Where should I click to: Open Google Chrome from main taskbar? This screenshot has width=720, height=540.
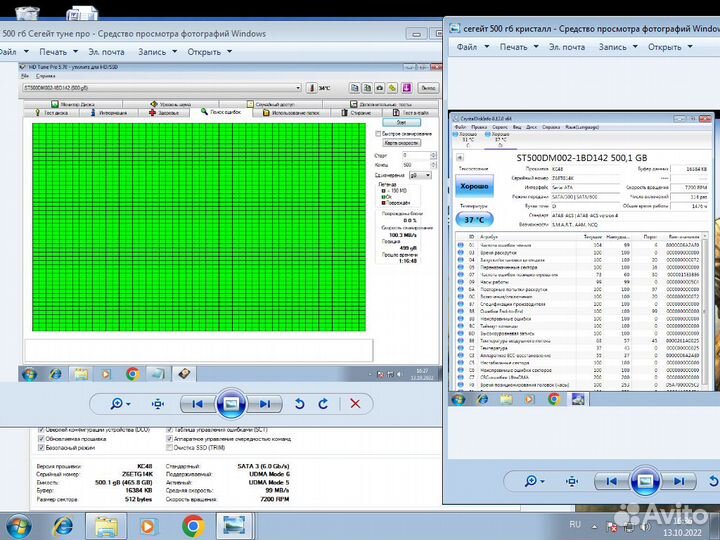(193, 526)
